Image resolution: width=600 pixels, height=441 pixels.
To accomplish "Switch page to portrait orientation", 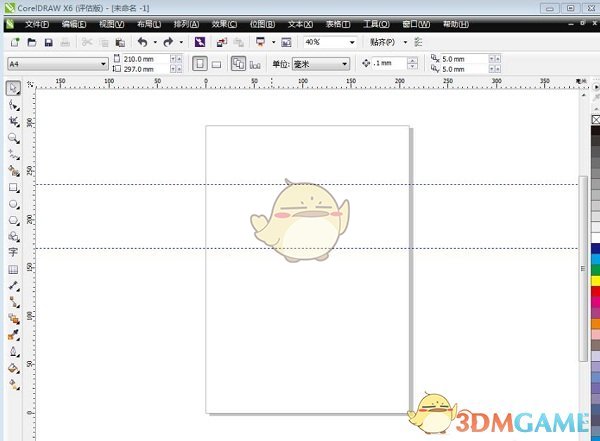I will pos(200,64).
